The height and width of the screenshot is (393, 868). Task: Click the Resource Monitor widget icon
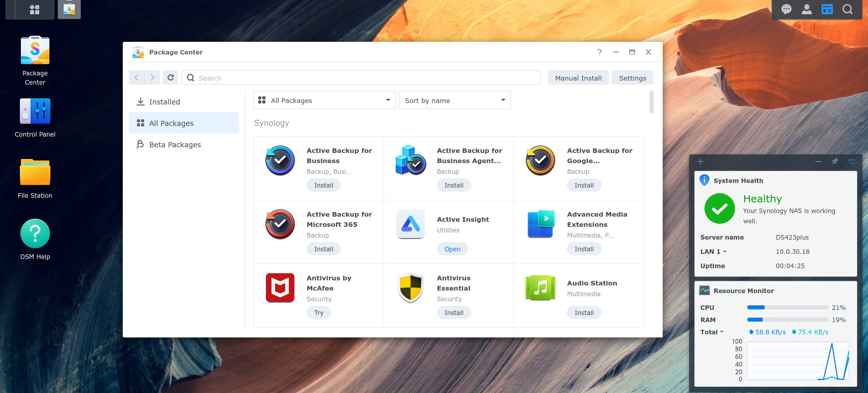(704, 290)
